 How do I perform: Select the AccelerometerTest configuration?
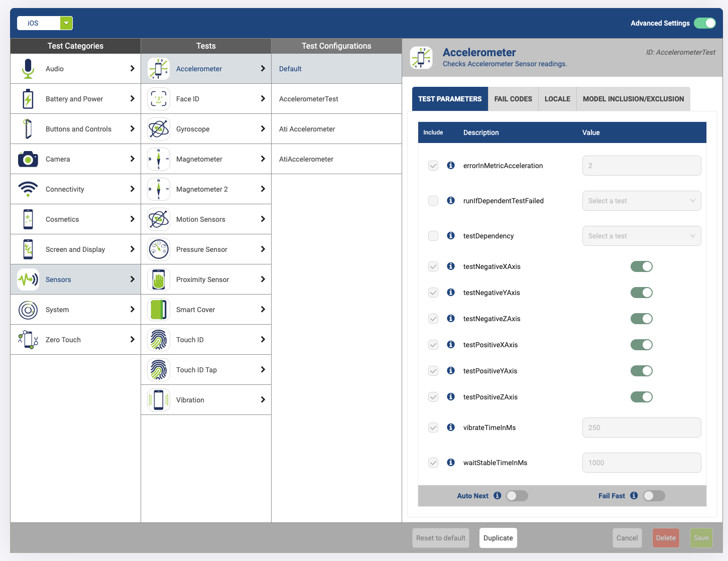[336, 99]
